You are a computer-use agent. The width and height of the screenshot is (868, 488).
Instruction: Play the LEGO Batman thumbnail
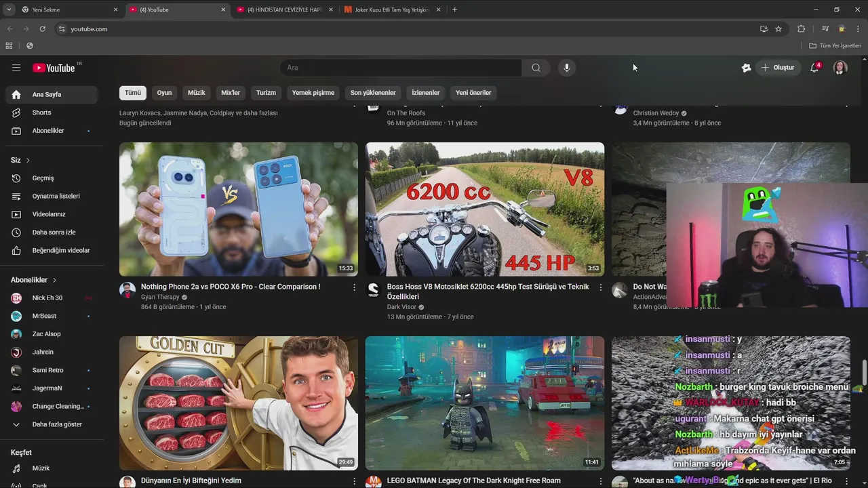[x=485, y=403]
